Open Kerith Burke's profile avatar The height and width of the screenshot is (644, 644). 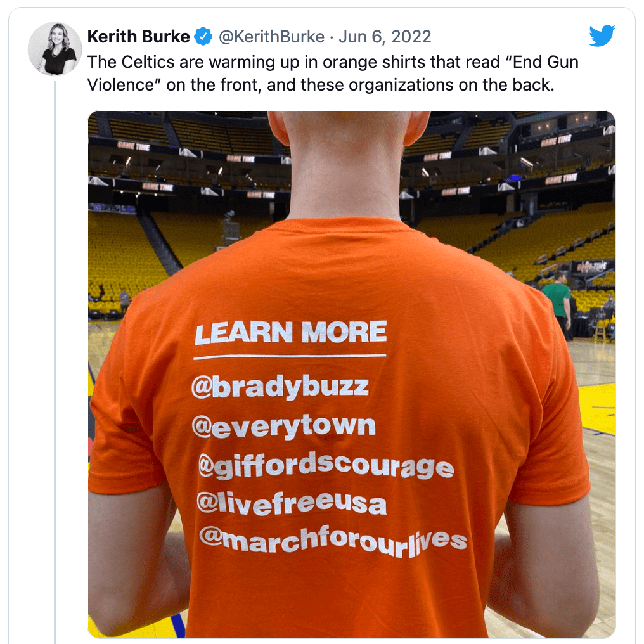tap(55, 49)
